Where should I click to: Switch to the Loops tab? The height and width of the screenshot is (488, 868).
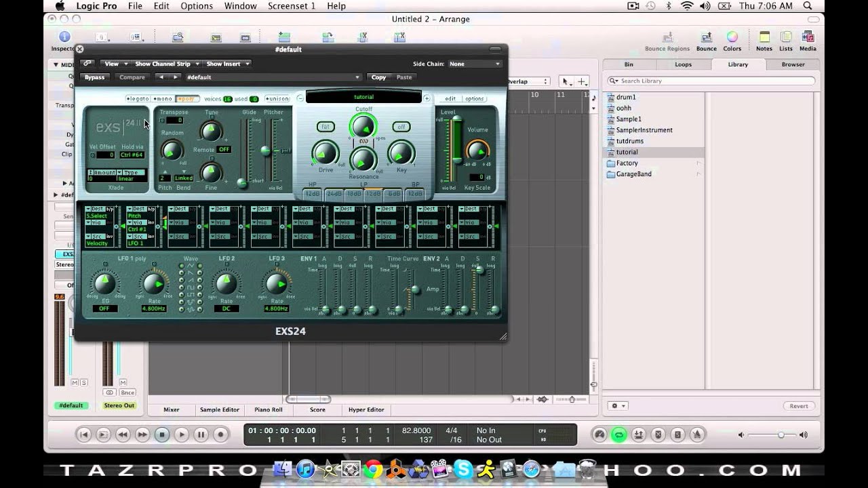point(683,64)
